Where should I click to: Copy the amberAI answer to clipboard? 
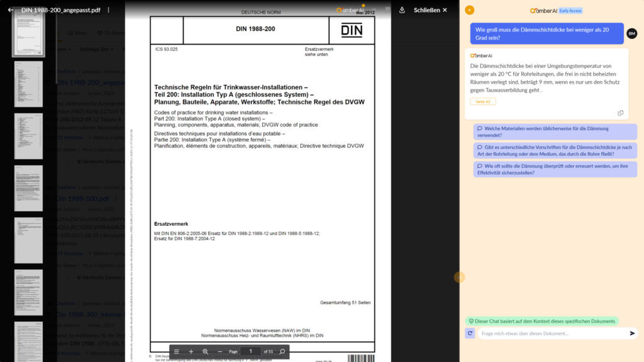620,113
